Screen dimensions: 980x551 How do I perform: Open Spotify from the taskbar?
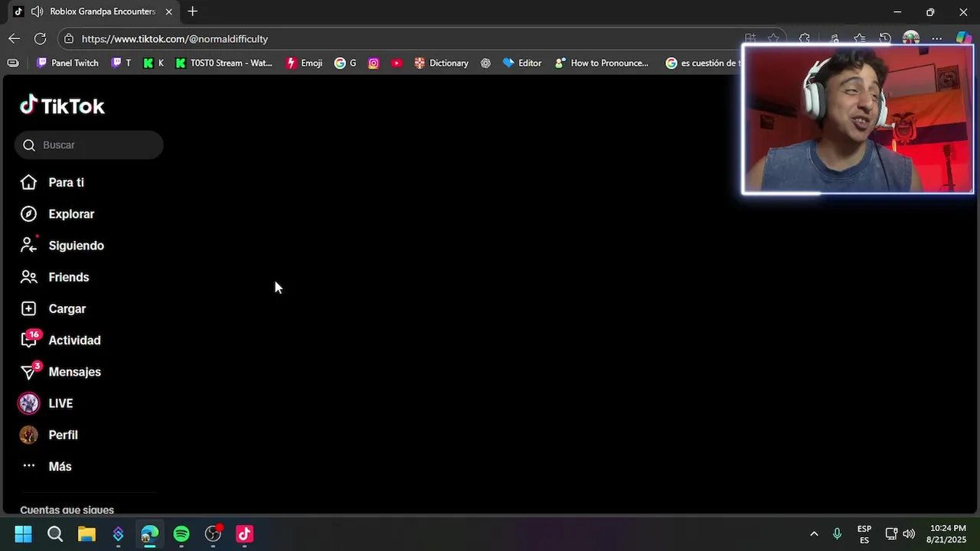(181, 534)
